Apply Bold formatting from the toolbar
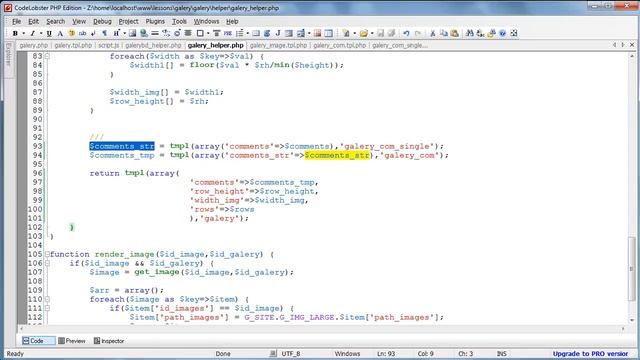Viewport: 640px width, 360px height. (15, 33)
